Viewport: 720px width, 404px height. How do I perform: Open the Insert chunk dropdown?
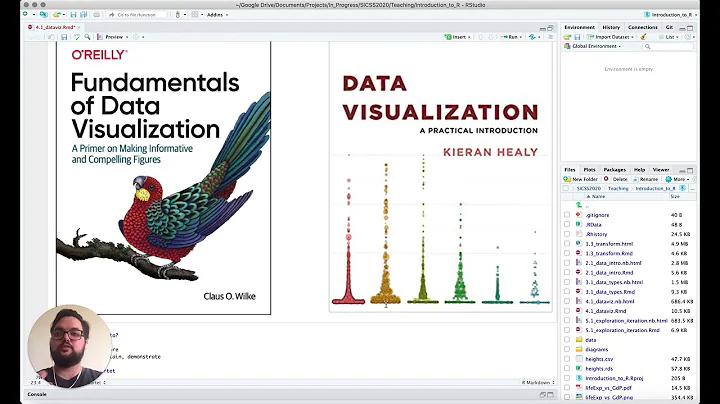coord(458,37)
